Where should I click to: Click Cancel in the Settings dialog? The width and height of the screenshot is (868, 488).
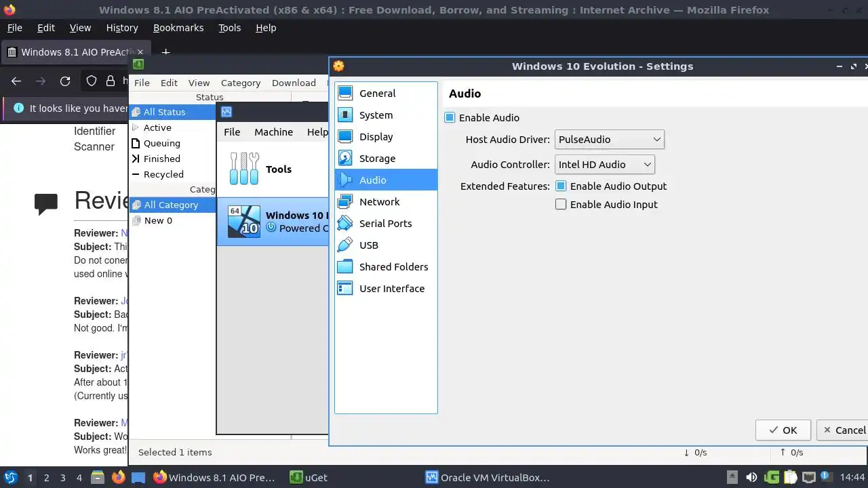click(x=844, y=430)
